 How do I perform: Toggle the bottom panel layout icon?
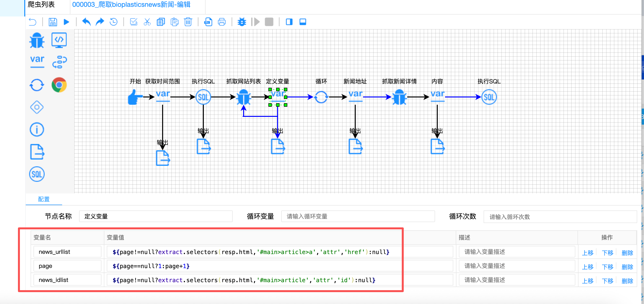pos(303,22)
